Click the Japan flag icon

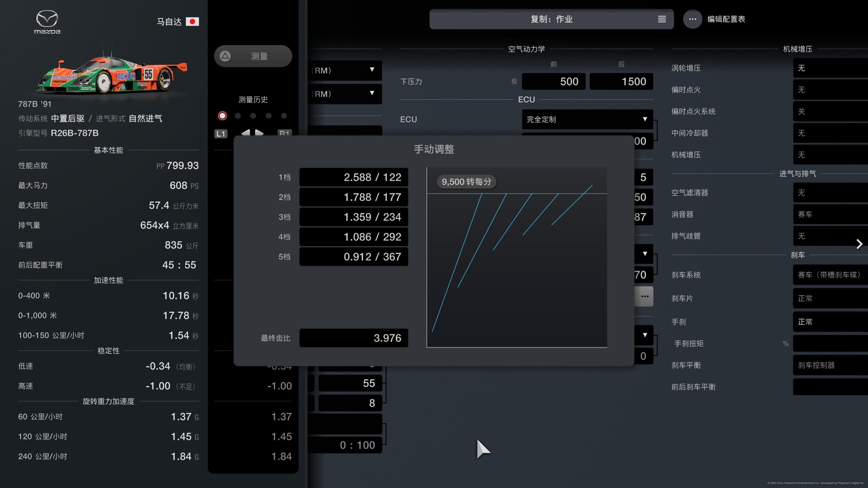coord(192,21)
